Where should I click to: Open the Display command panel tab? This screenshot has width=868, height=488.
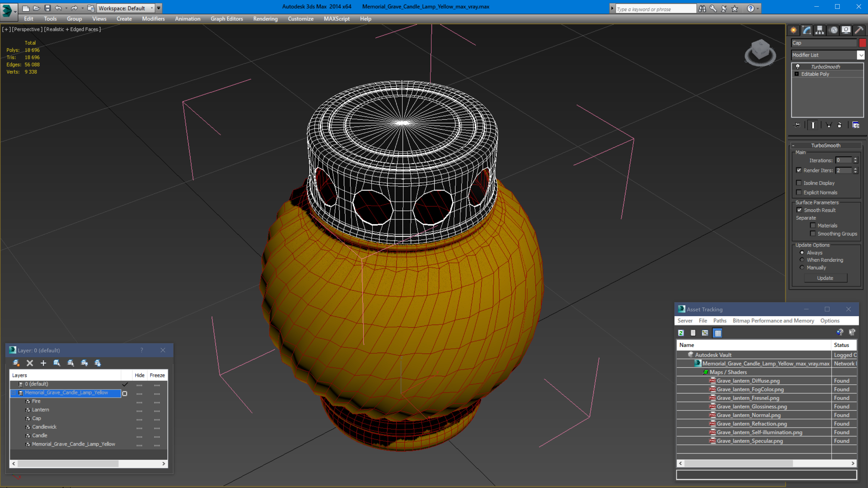coord(846,30)
